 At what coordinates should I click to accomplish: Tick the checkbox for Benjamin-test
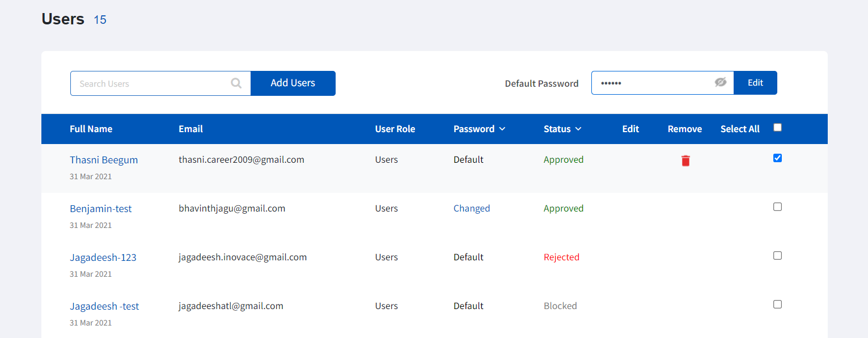pyautogui.click(x=777, y=207)
